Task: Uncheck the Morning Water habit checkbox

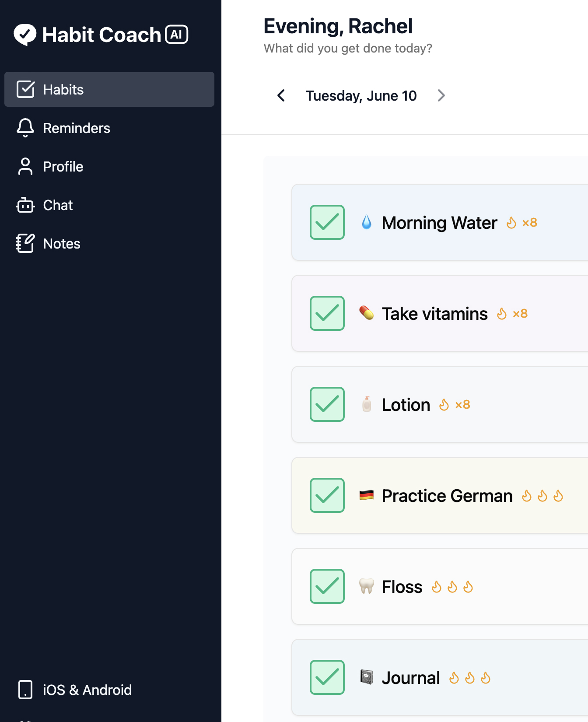Action: pyautogui.click(x=327, y=222)
